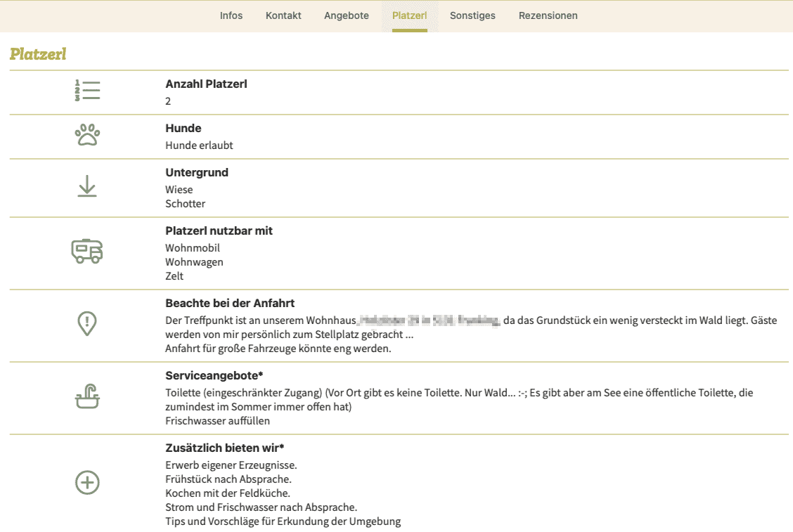Click the Anzahl Platzerl heading
This screenshot has height=532, width=793.
[206, 84]
